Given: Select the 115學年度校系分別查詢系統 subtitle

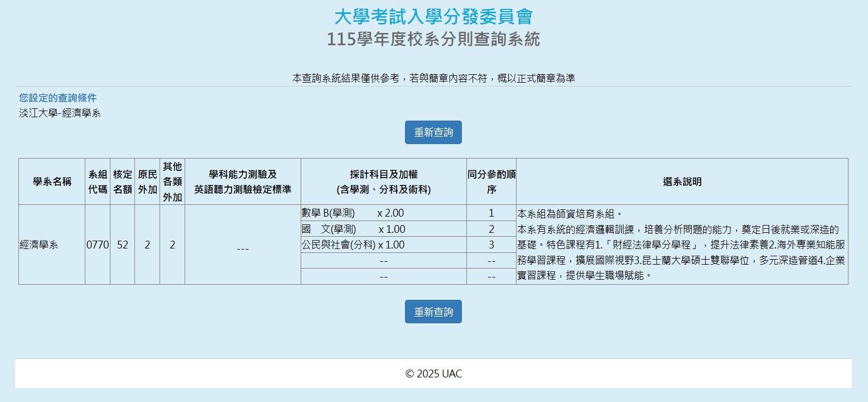Looking at the screenshot, I should point(433,40).
